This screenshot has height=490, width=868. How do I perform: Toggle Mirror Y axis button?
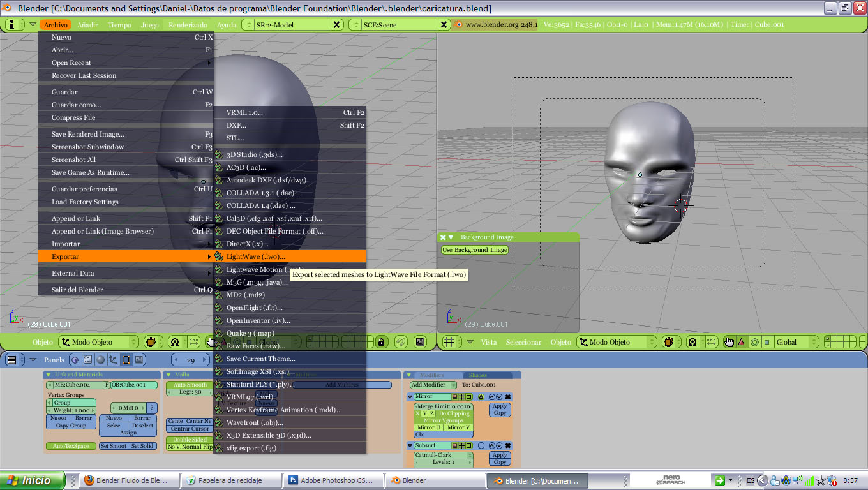click(424, 413)
